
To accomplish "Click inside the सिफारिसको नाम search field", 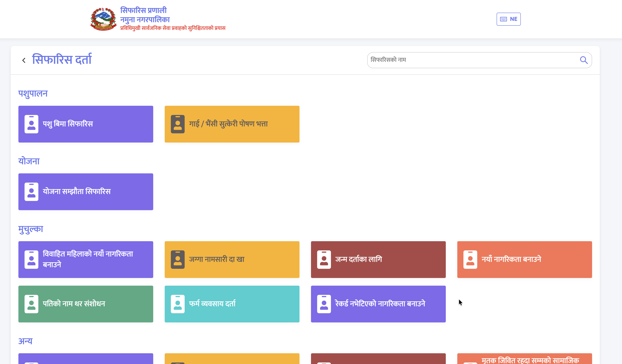I will [x=469, y=60].
